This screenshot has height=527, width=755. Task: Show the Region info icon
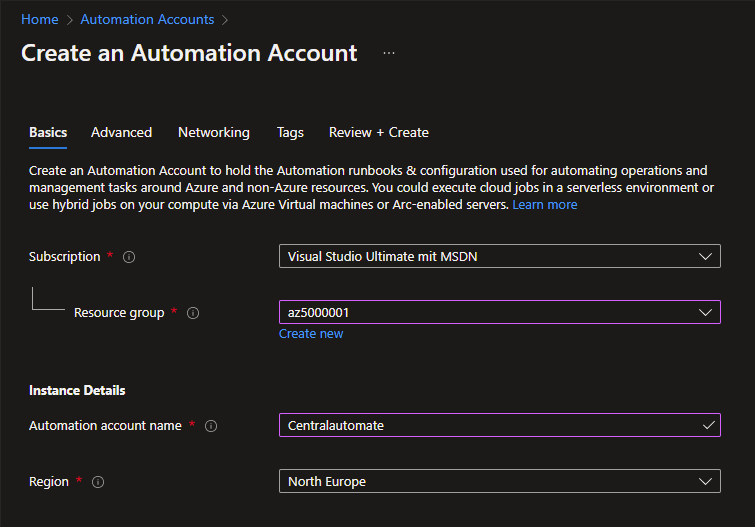98,482
